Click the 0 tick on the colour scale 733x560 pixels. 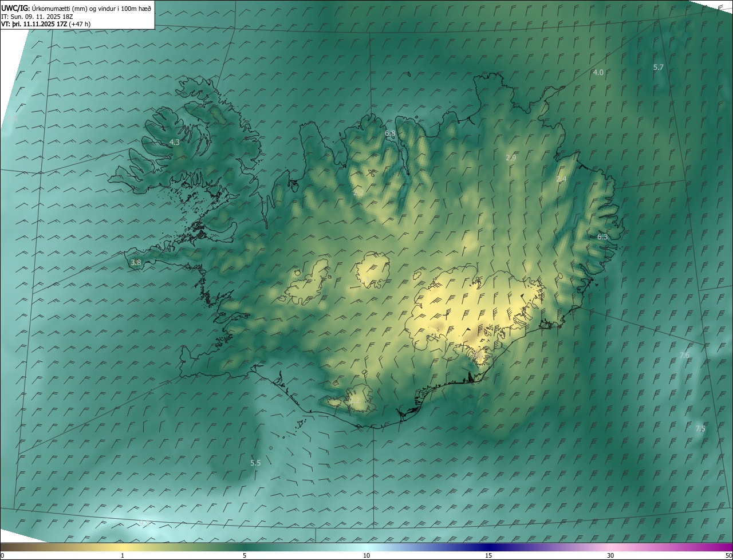(x=2, y=555)
